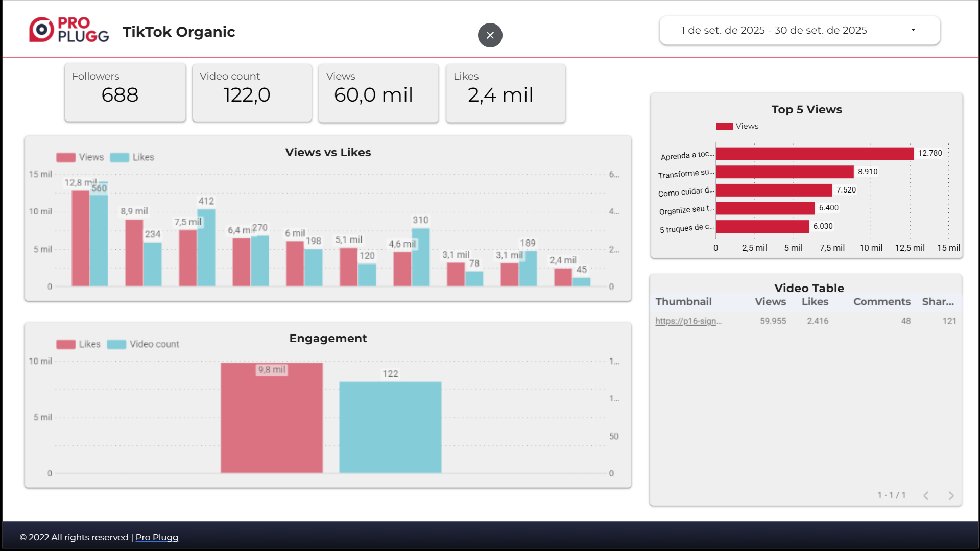Click the '1 - 1 / 1' pagination text
The height and width of the screenshot is (551, 980).
point(892,495)
